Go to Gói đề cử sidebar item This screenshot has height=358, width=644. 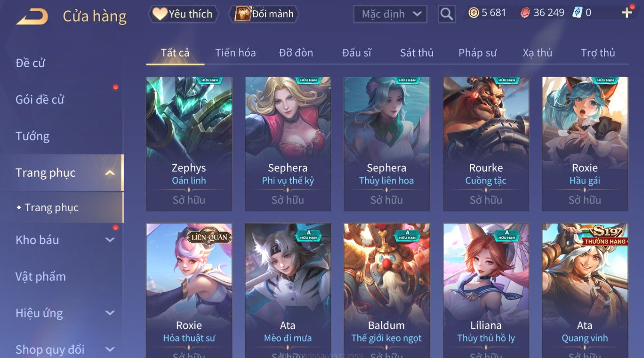point(40,100)
